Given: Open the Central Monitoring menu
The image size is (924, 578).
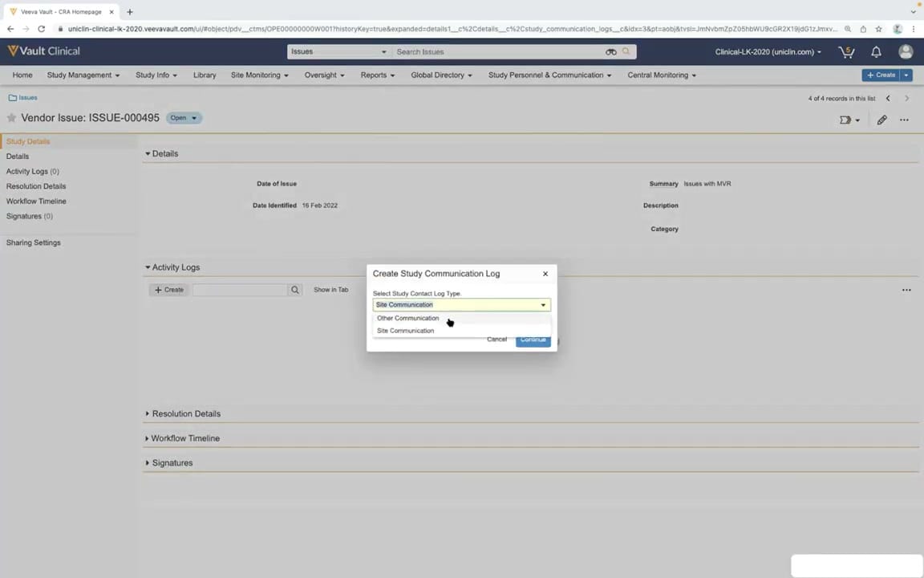Looking at the screenshot, I should coord(661,75).
